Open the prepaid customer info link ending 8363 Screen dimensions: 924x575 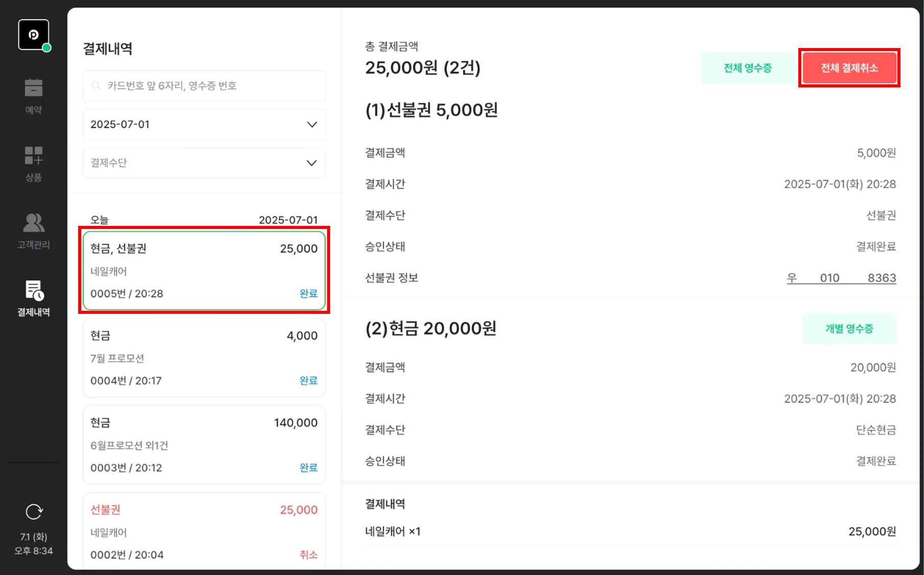[x=841, y=278]
